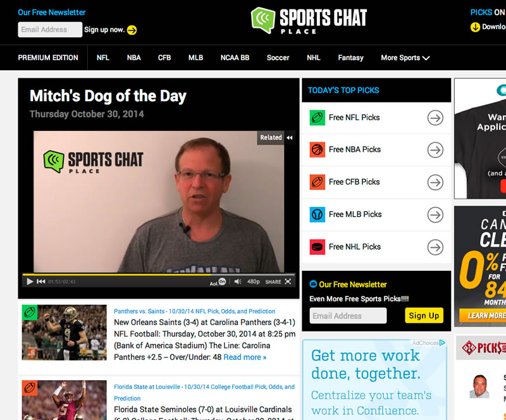Open the Free NFL Picks arrow
The image size is (506, 420).
pyautogui.click(x=435, y=118)
